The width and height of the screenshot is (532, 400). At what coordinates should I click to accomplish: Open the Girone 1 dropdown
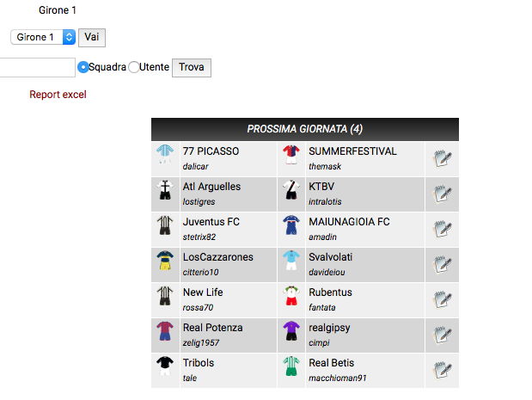tap(43, 37)
